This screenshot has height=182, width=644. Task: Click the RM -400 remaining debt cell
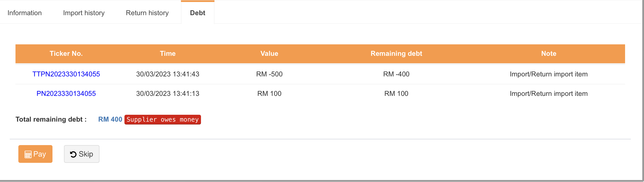coord(396,74)
